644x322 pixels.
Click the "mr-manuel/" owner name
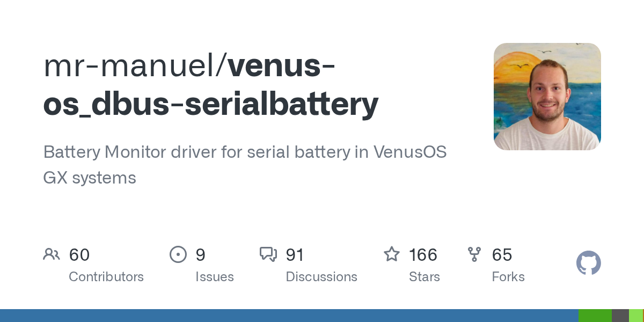[x=135, y=65]
